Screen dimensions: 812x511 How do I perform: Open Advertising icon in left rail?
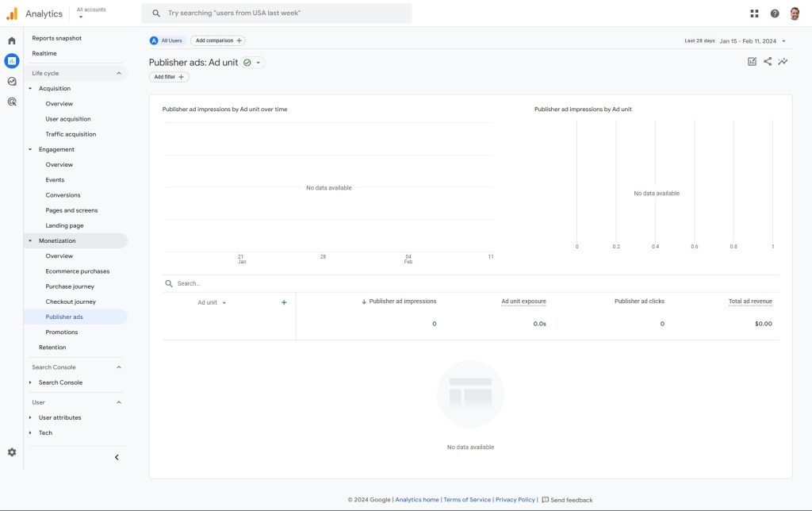[x=11, y=102]
